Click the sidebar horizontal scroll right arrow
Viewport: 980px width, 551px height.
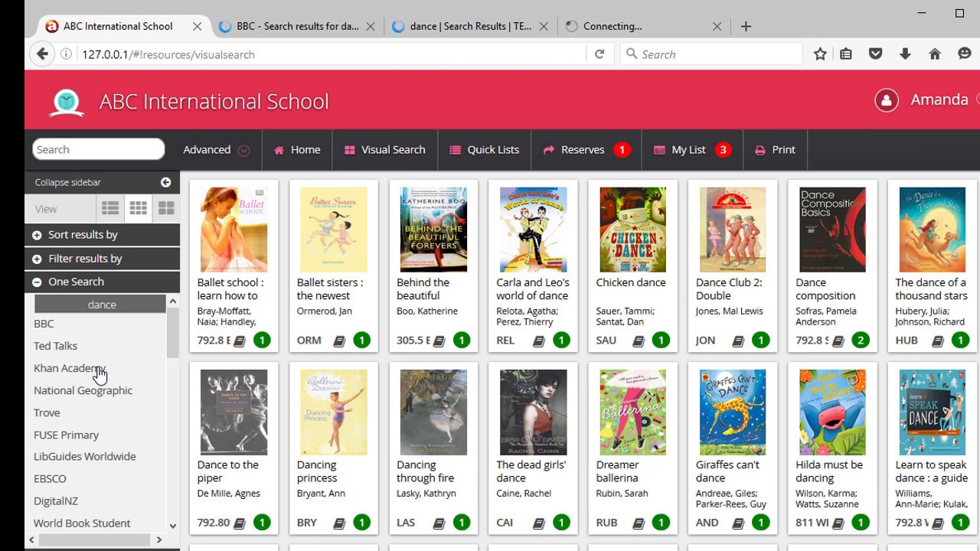click(x=158, y=540)
